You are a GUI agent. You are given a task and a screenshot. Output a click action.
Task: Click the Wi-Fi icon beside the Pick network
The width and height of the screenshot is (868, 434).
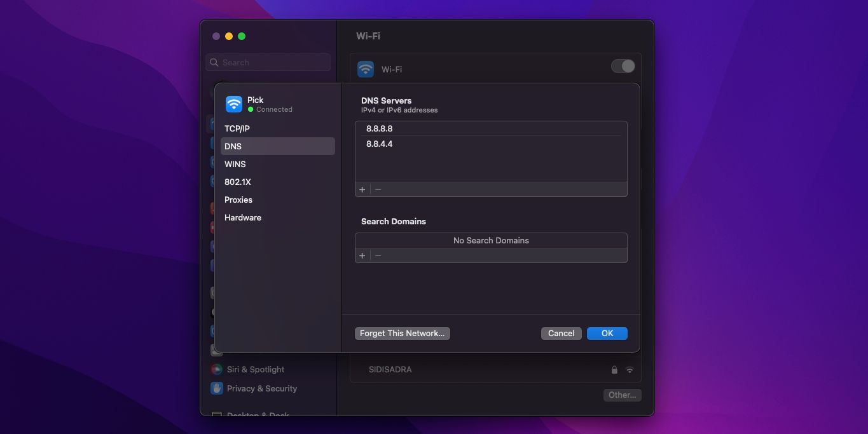coord(234,103)
